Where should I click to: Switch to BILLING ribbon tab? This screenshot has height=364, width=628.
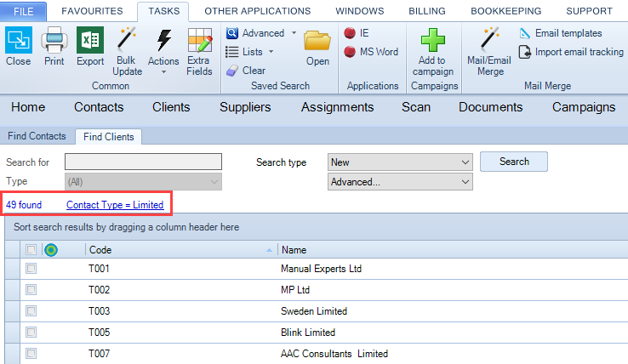(427, 11)
